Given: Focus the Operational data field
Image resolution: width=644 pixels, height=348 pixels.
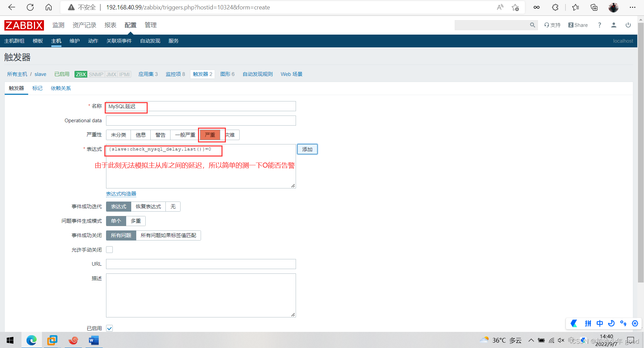Looking at the screenshot, I should click(201, 121).
